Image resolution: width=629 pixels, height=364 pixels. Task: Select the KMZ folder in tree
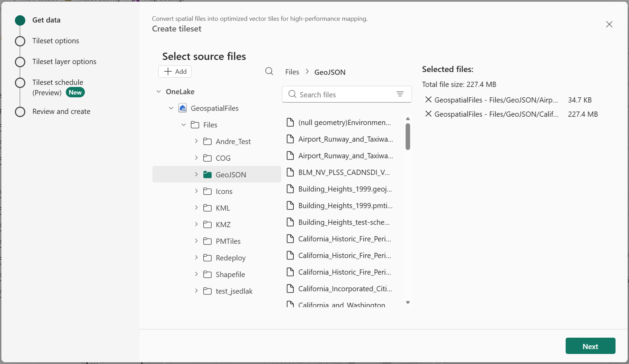[x=217, y=224]
